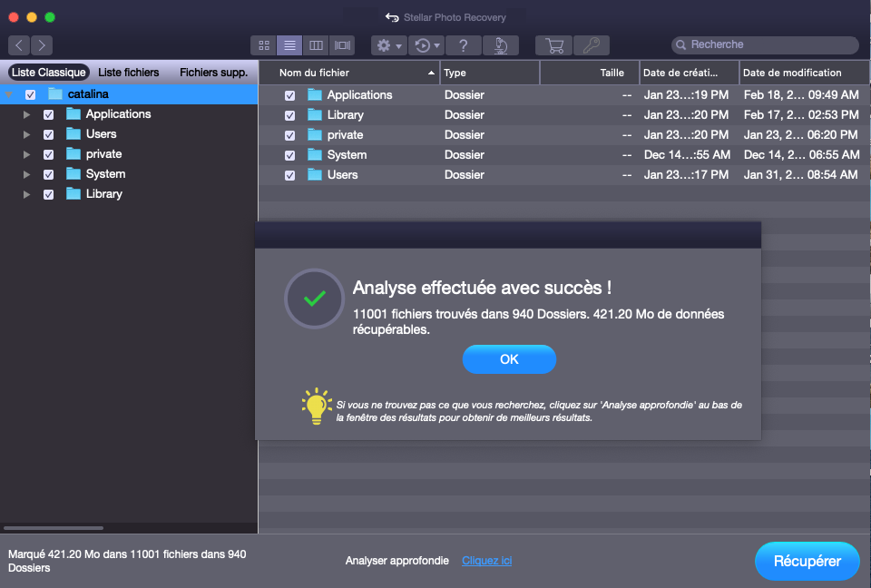Screen dimensions: 871x588
Task: Click the 'Analyser approfondie' status bar label
Action: point(397,561)
